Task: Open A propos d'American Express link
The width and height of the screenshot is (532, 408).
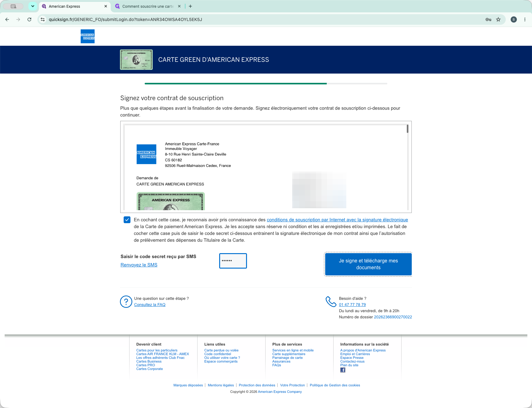Action: coord(363,351)
